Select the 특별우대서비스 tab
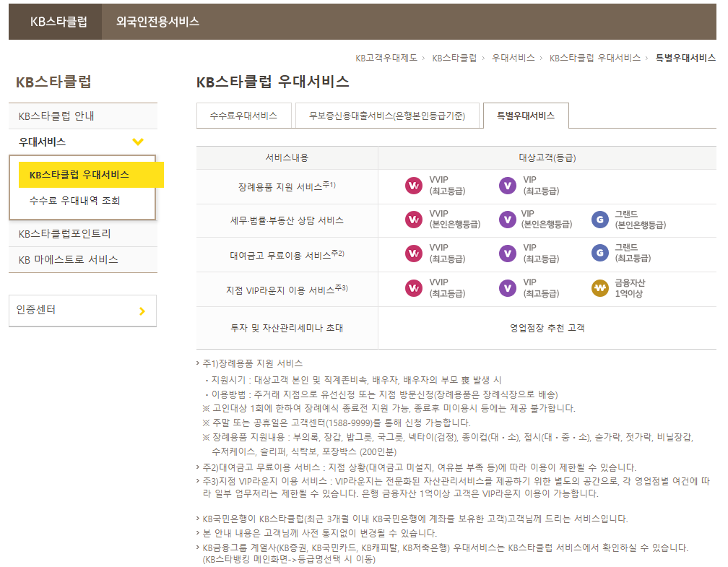The image size is (728, 567). coord(526,116)
